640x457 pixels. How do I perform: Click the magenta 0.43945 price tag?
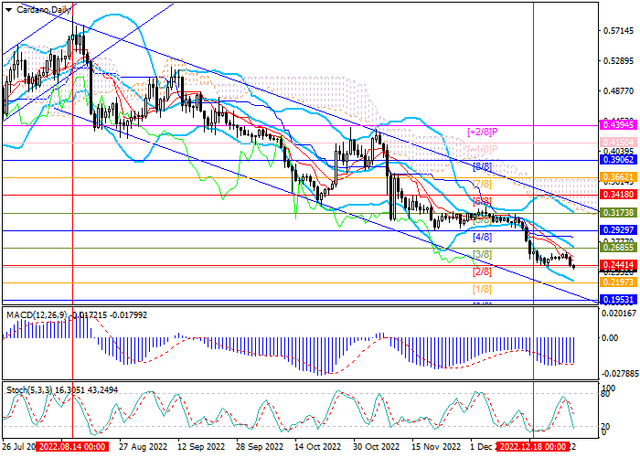tap(618, 125)
